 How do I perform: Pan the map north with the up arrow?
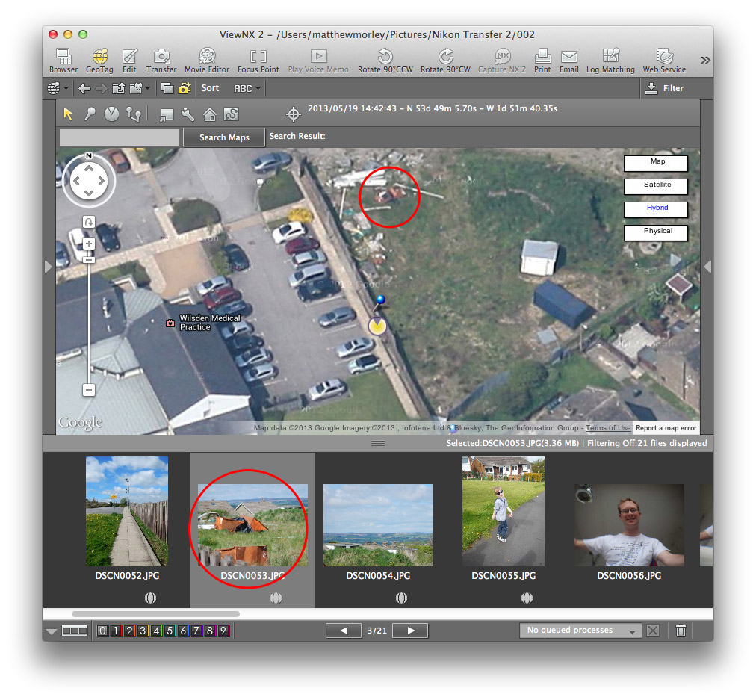pyautogui.click(x=89, y=168)
